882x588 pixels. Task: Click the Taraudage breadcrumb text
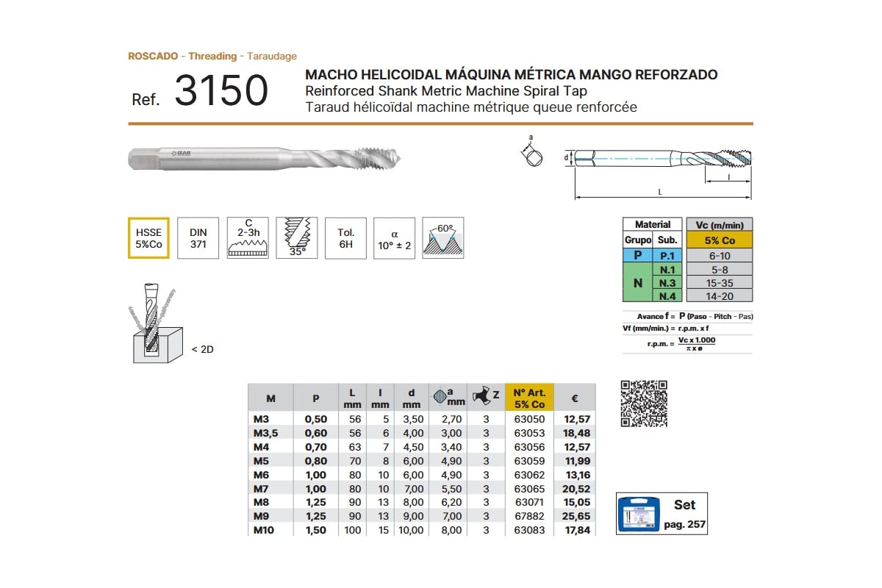(272, 56)
